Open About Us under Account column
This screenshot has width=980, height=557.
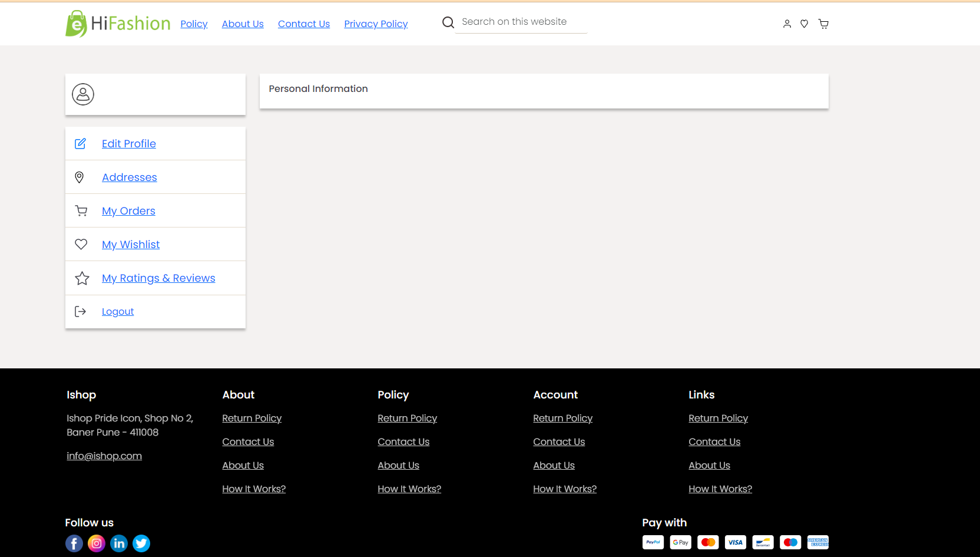554,465
